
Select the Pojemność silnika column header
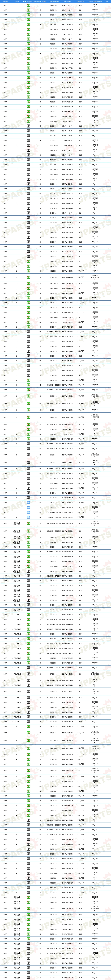click(40, 2)
